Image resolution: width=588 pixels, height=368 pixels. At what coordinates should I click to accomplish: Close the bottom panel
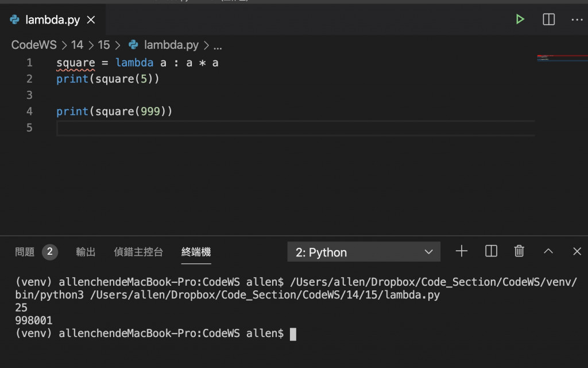577,251
